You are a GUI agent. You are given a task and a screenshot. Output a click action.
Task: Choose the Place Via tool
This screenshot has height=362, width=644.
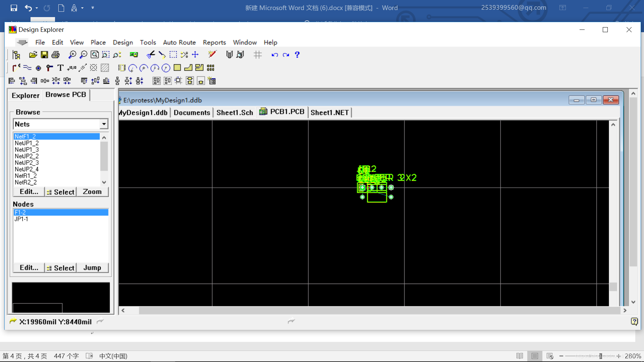pyautogui.click(x=49, y=68)
